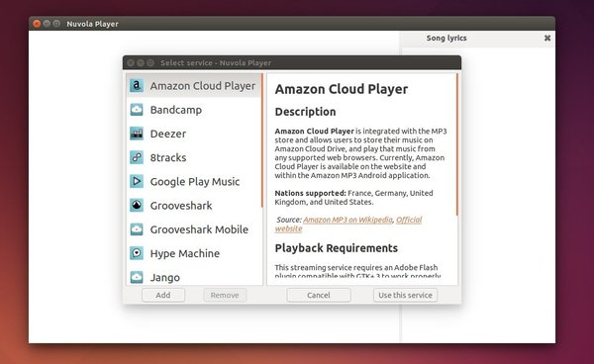Choose the Grooveshark entry
Viewport: 594px width, 364px height.
point(193,206)
